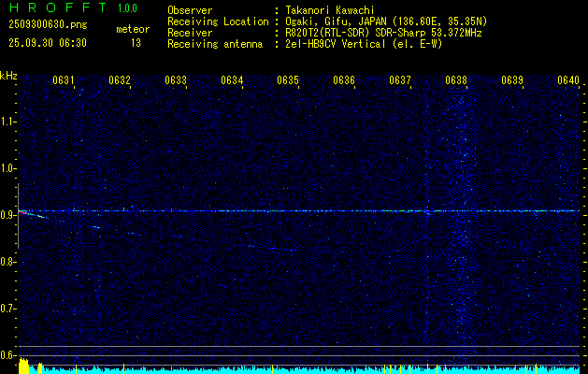Viewport: 588px width, 374px height.
Task: Click the 0632 time marker
Action: click(120, 80)
